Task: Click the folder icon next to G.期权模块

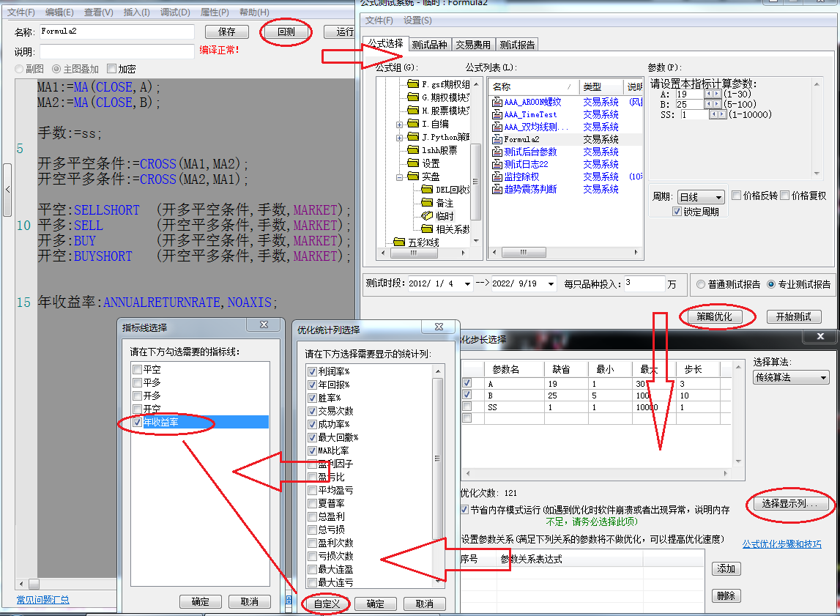Action: (x=412, y=97)
